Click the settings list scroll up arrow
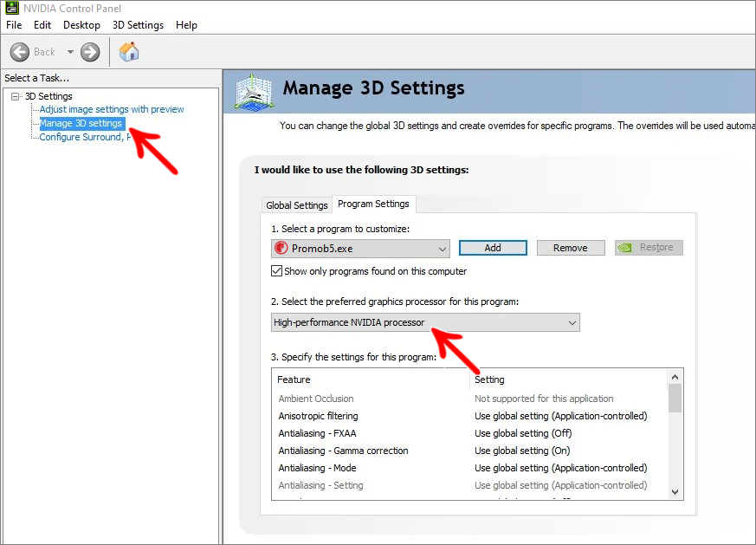Viewport: 756px width, 545px height. (x=675, y=377)
